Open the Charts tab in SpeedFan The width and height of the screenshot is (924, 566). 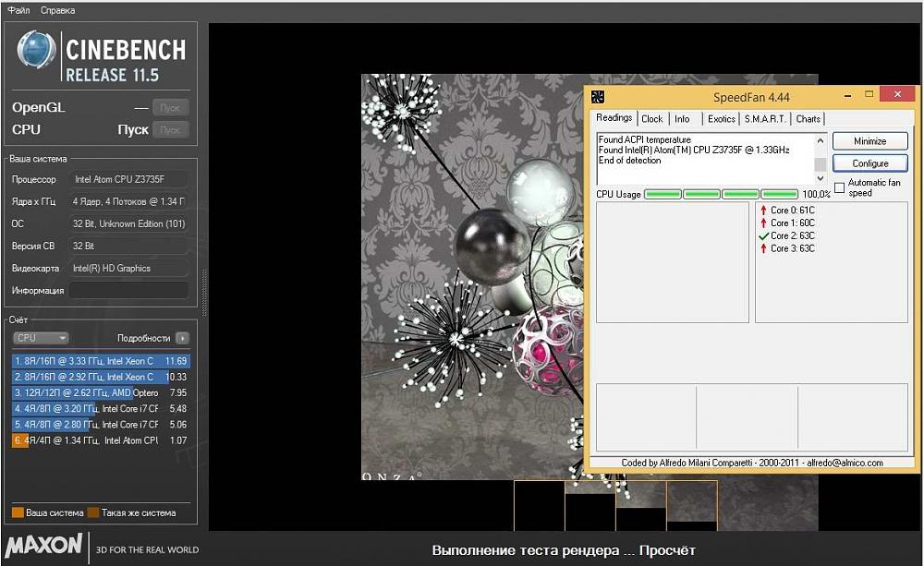808,119
